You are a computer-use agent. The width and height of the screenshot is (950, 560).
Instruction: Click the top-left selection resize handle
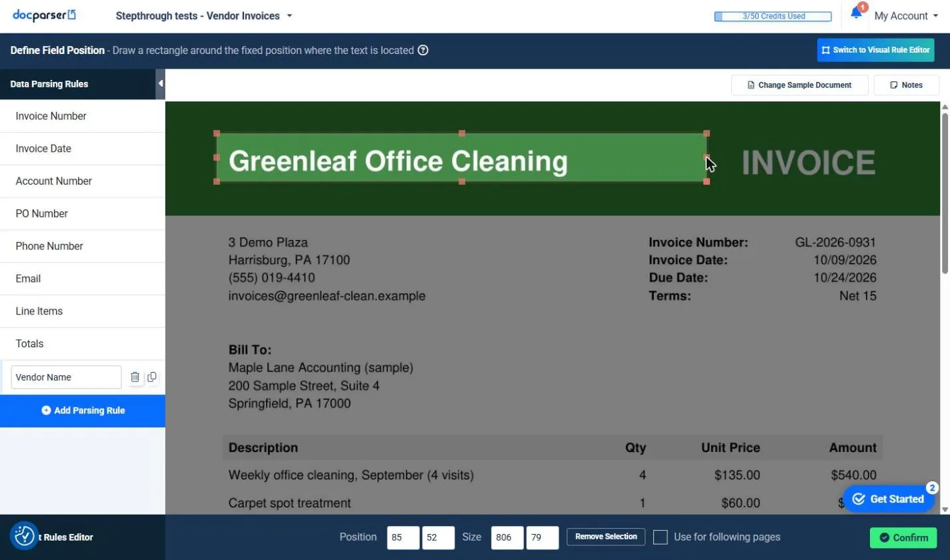click(217, 133)
